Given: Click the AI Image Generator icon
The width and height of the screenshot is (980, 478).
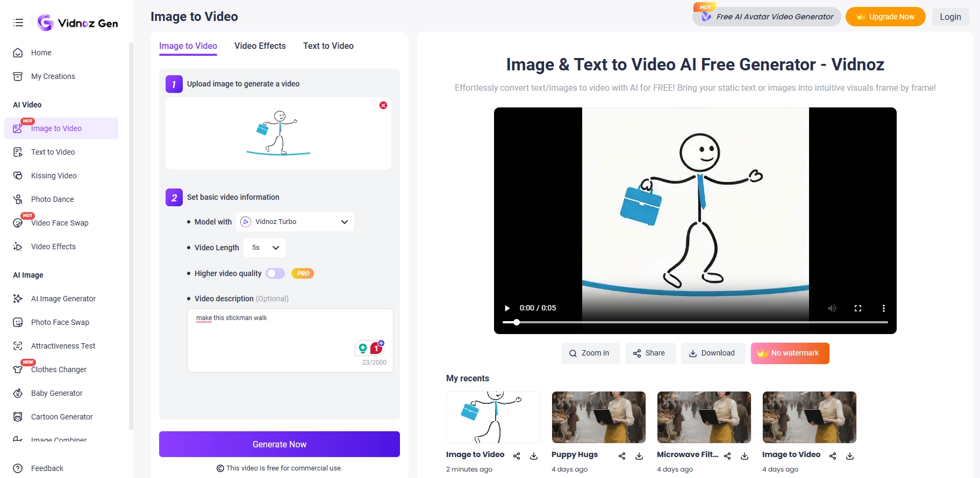Looking at the screenshot, I should pyautogui.click(x=18, y=299).
